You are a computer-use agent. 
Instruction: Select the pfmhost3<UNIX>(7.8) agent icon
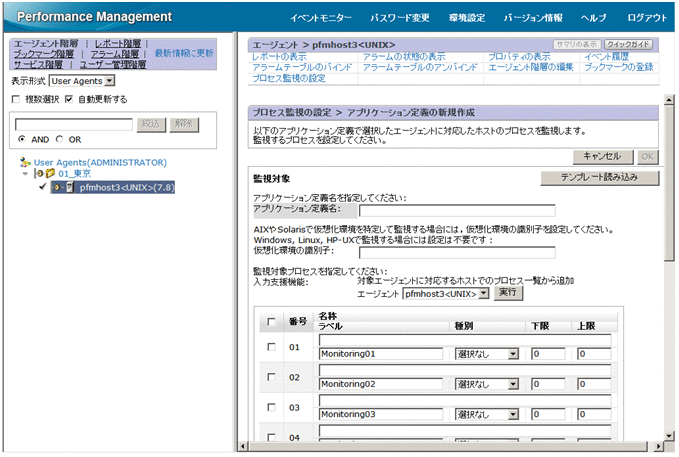(x=70, y=187)
